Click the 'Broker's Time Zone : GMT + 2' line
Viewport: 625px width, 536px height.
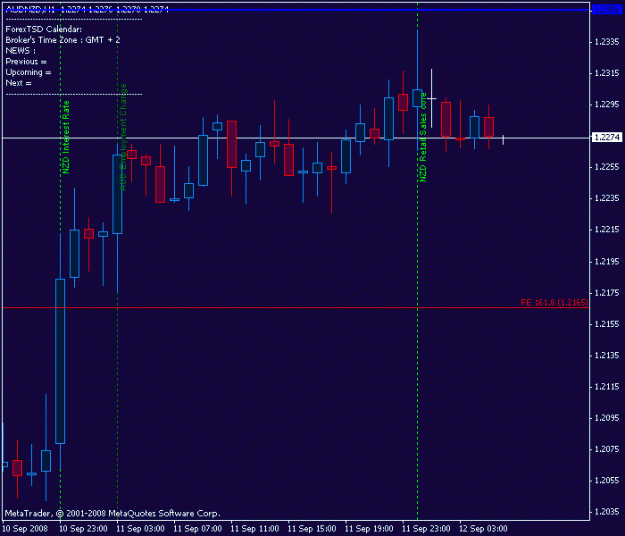pyautogui.click(x=63, y=40)
